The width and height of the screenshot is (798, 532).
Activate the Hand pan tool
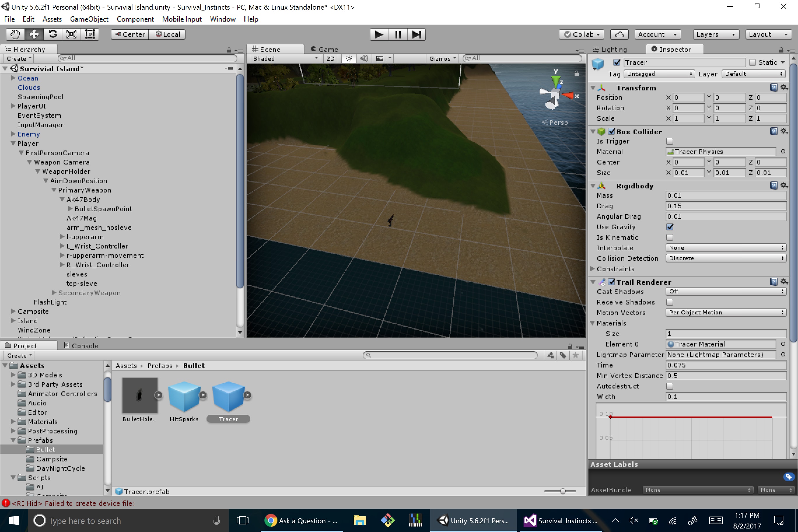tap(15, 34)
